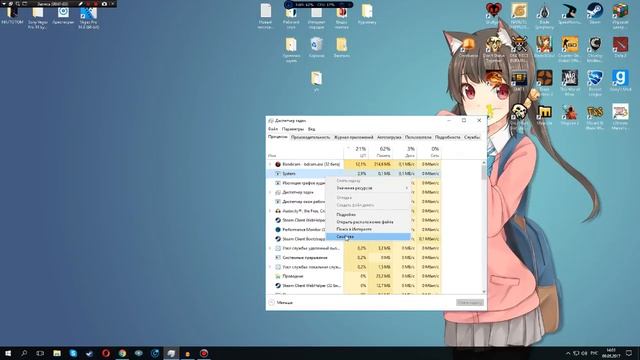The width and height of the screenshot is (640, 360).
Task: Expand Узел службы: удаленный вызов row
Action: [270, 248]
